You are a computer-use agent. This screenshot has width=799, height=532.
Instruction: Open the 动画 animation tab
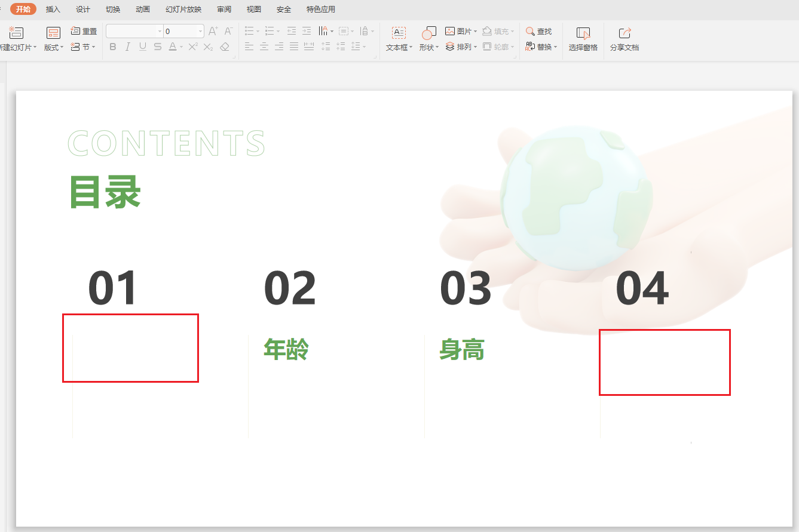tap(143, 9)
